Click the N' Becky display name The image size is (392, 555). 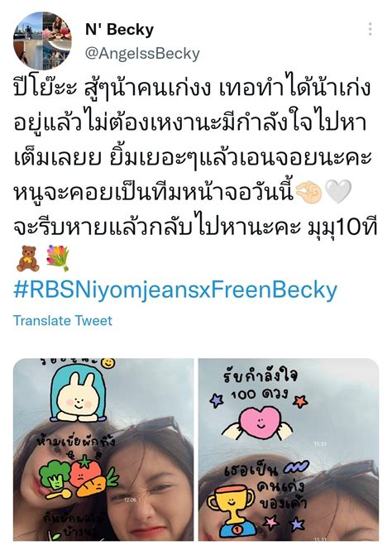(x=119, y=30)
